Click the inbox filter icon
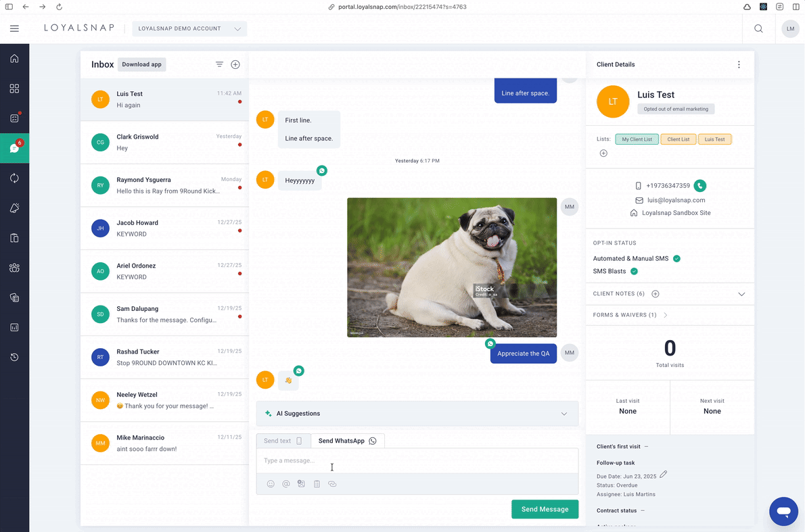Screen dimensions: 805x532 [219, 64]
